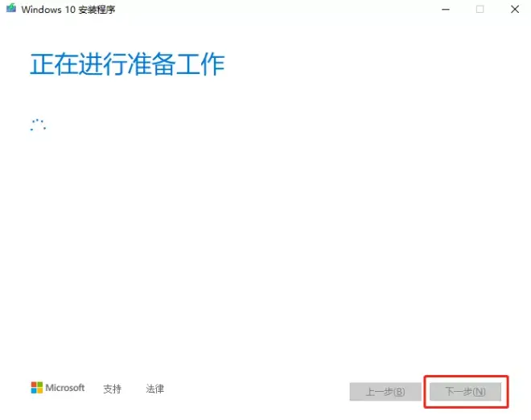531x420 pixels.
Task: Close the Windows 10 安装程序 window
Action: click(x=515, y=9)
